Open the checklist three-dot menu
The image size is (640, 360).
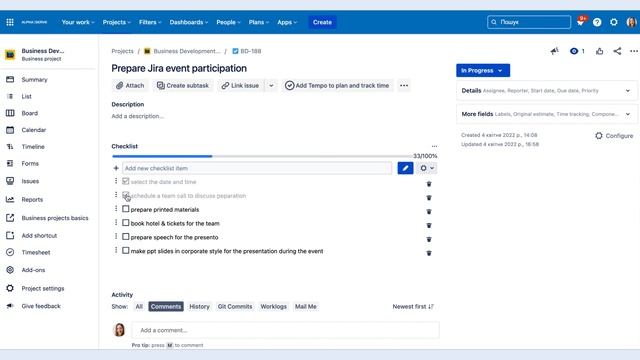pos(434,146)
